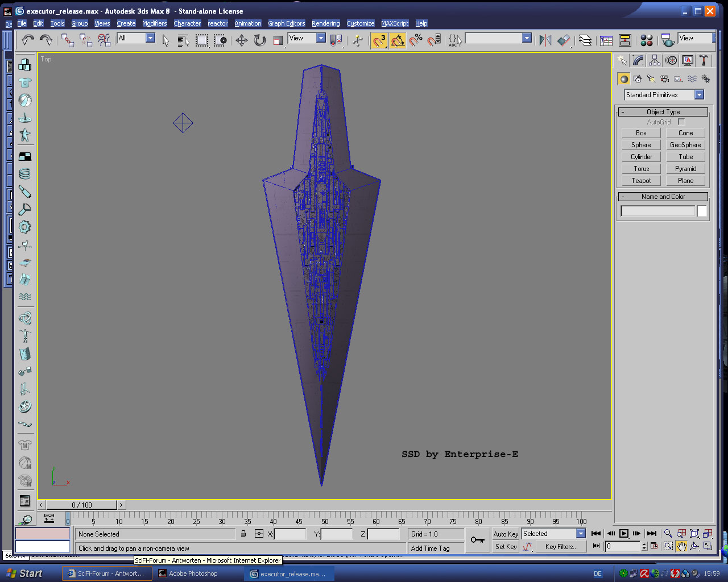Screen dimensions: 728x582
Task: Toggle the 3D Snaps button
Action: tap(379, 40)
